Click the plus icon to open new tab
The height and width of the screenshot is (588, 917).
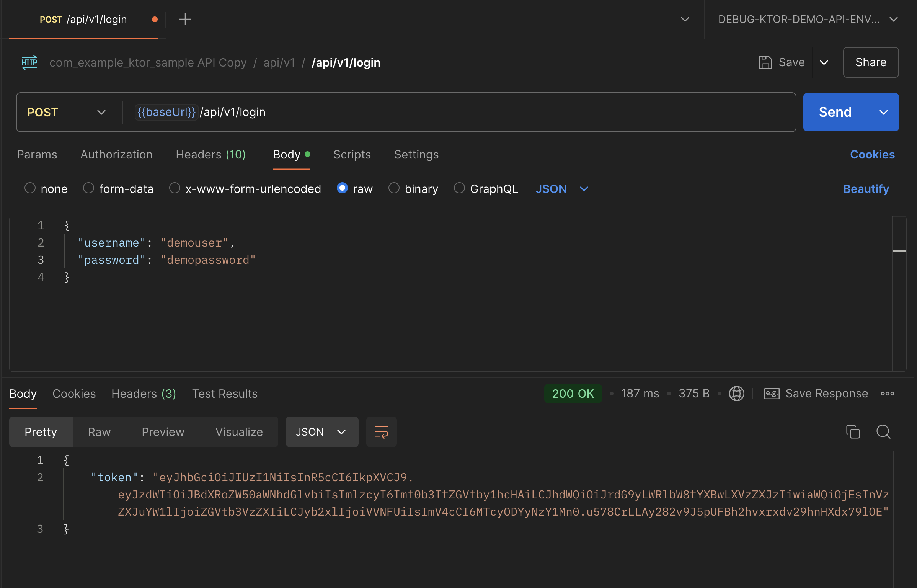[x=185, y=19]
